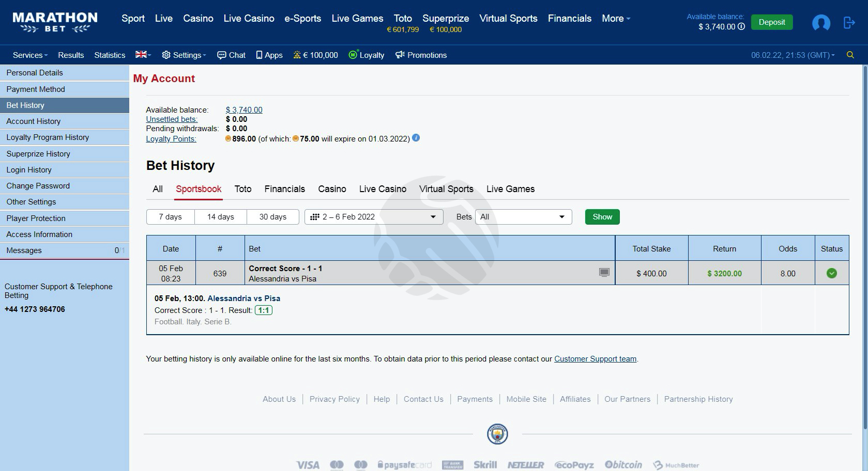Select the 14 days filter
Screen dimensions: 868x471
click(221, 217)
